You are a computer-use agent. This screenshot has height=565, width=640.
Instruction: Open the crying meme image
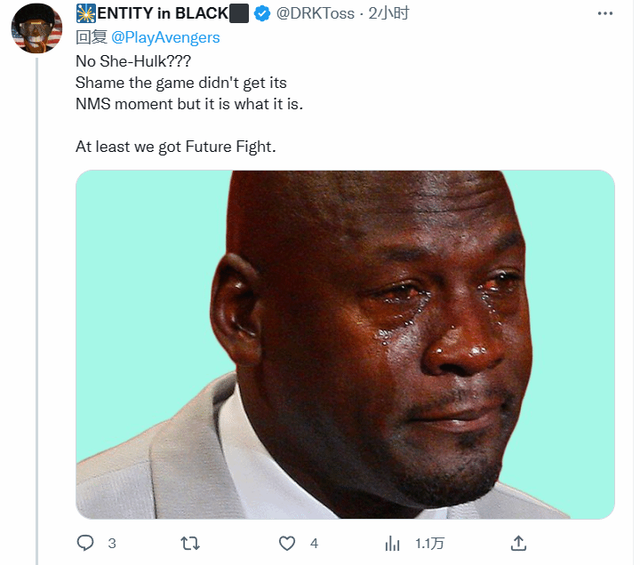point(345,345)
